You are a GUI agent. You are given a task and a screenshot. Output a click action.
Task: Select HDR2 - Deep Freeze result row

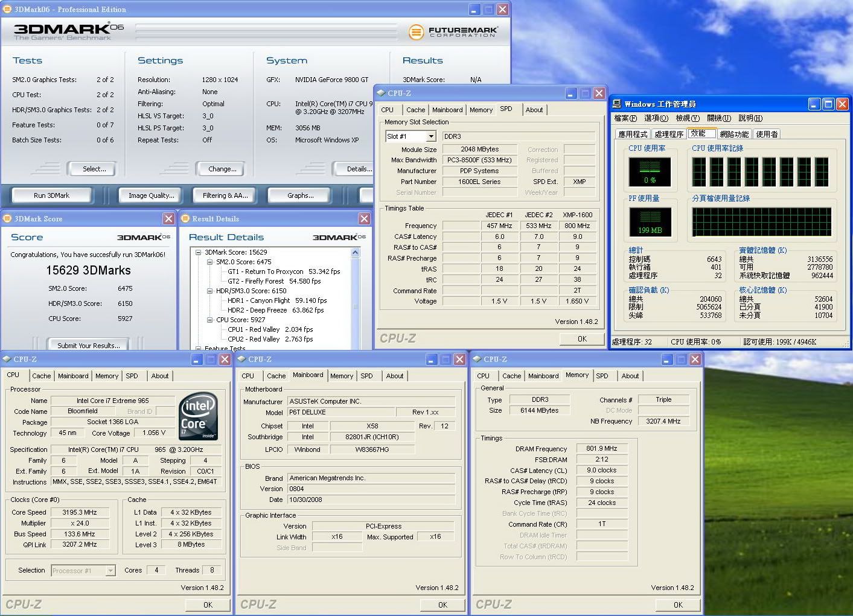click(x=275, y=310)
